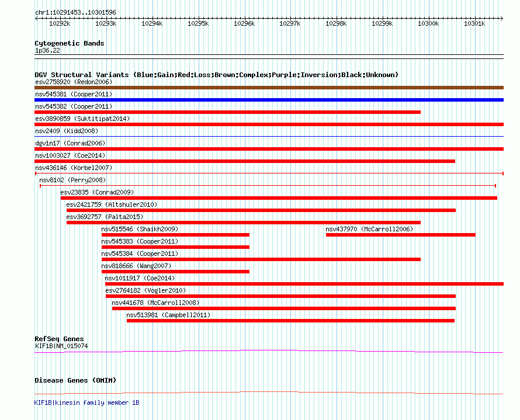
Task: Click the 10298k ruler tick label
Action: coord(336,23)
